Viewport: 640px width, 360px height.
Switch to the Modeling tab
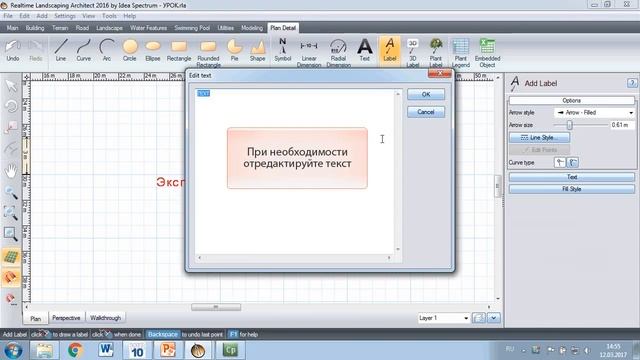pos(251,28)
